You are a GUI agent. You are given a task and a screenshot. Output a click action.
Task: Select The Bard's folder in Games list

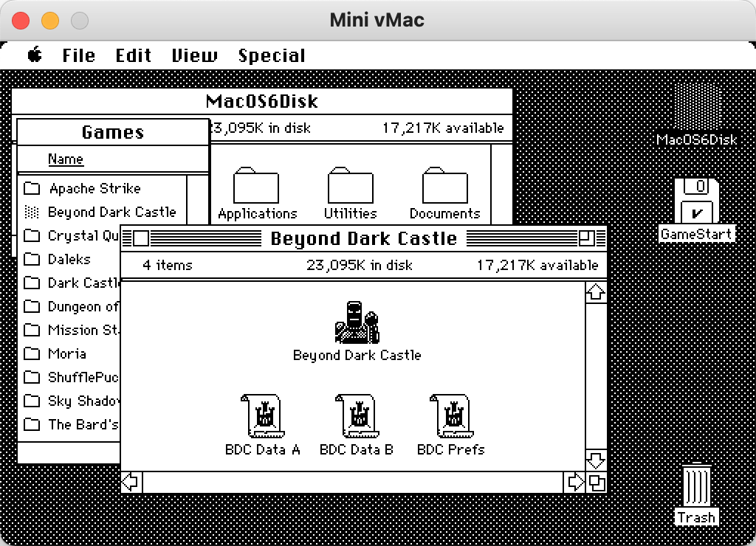(x=72, y=424)
